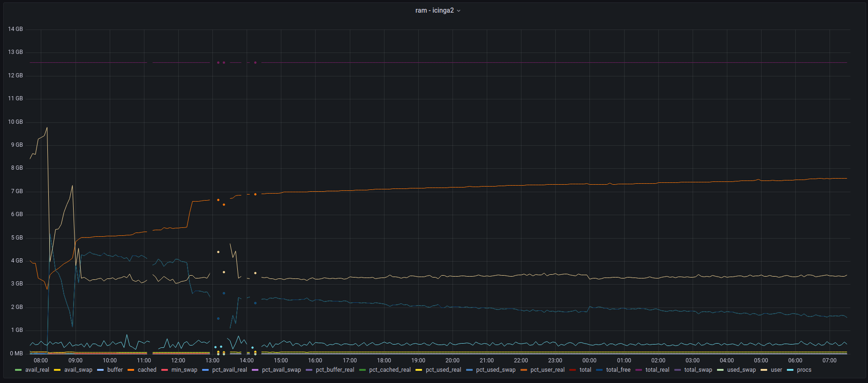The width and height of the screenshot is (868, 383).
Task: Toggle the avail_swap series in legend
Action: point(78,370)
